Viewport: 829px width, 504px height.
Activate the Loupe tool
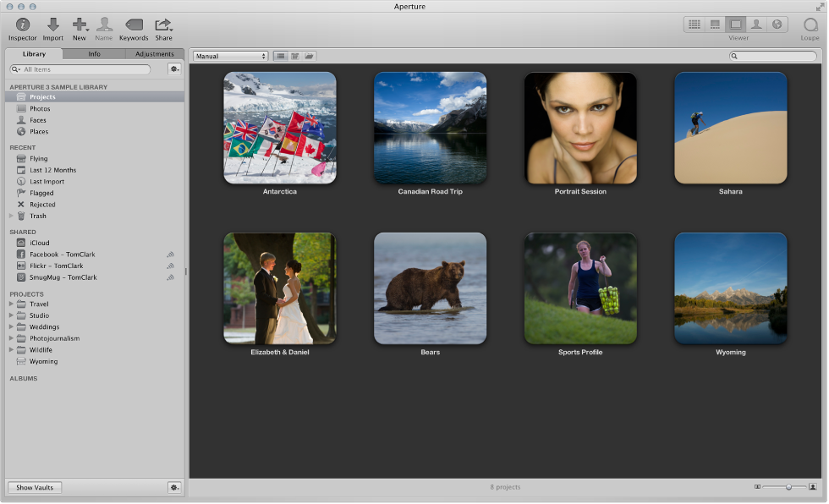[x=809, y=25]
